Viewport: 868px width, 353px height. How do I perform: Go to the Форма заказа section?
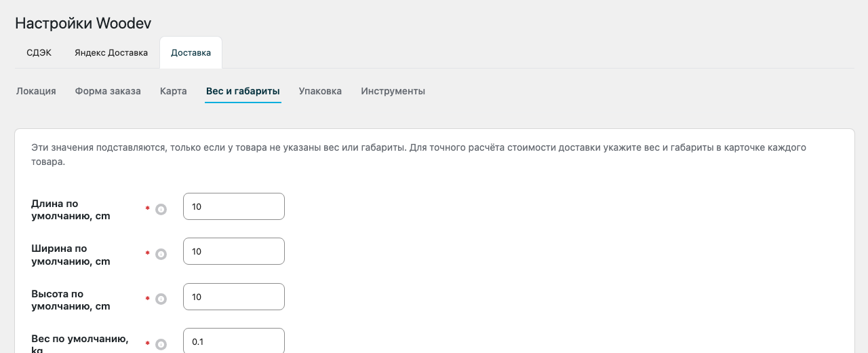[108, 91]
